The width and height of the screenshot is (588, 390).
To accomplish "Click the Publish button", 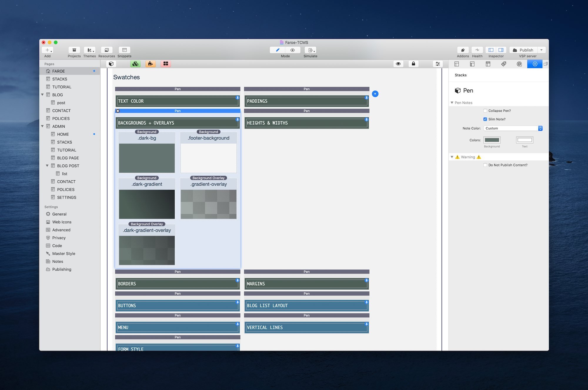I will (x=523, y=50).
